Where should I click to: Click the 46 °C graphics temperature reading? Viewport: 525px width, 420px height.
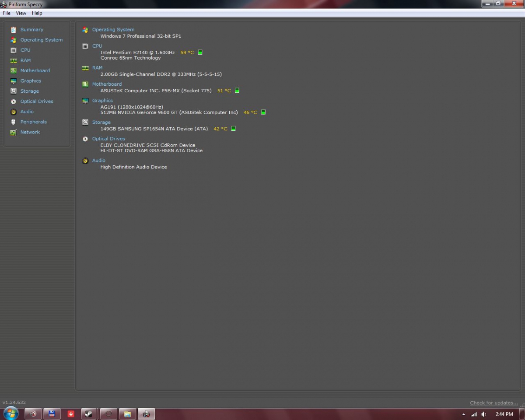coord(250,112)
